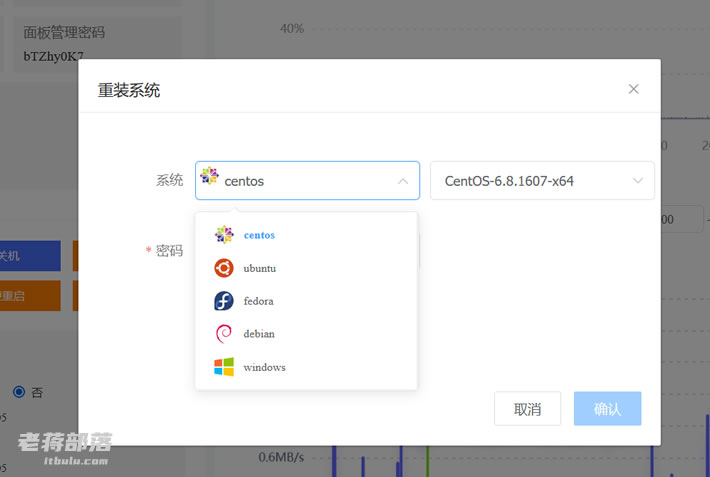Choose windows from the system list
710x477 pixels.
306,367
